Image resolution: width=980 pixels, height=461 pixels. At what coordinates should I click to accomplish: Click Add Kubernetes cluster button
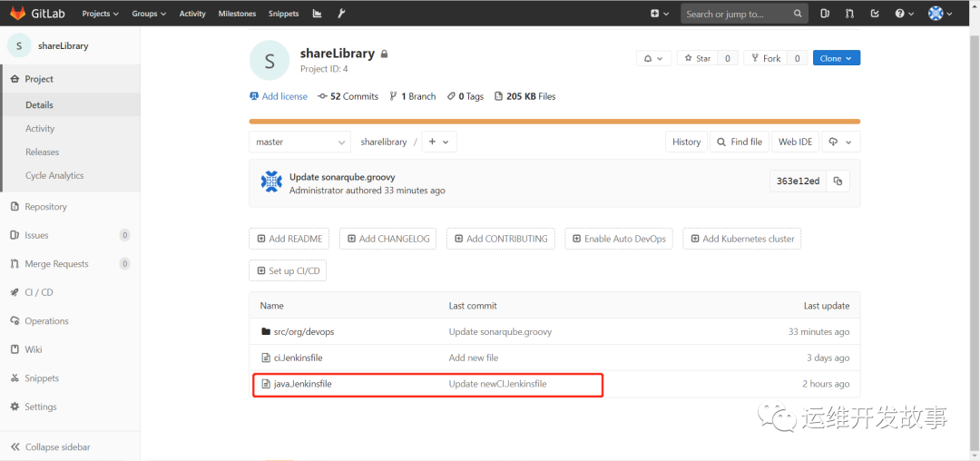[x=742, y=239]
